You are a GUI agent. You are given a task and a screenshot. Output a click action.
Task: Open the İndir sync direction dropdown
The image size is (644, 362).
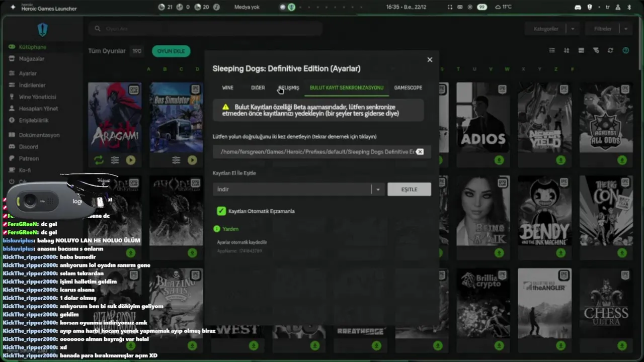click(298, 189)
